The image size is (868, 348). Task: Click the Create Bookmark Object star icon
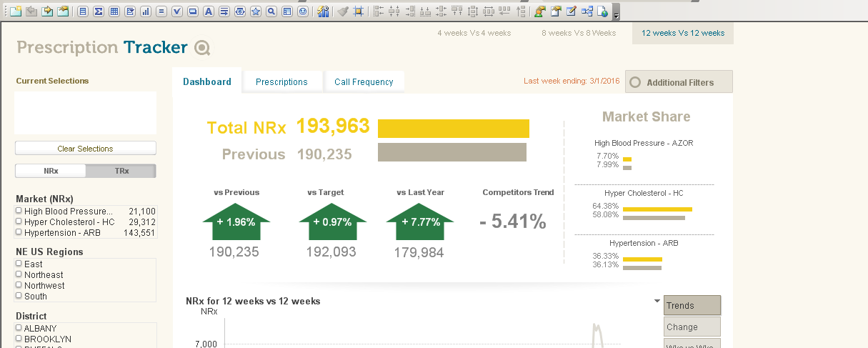point(256,11)
